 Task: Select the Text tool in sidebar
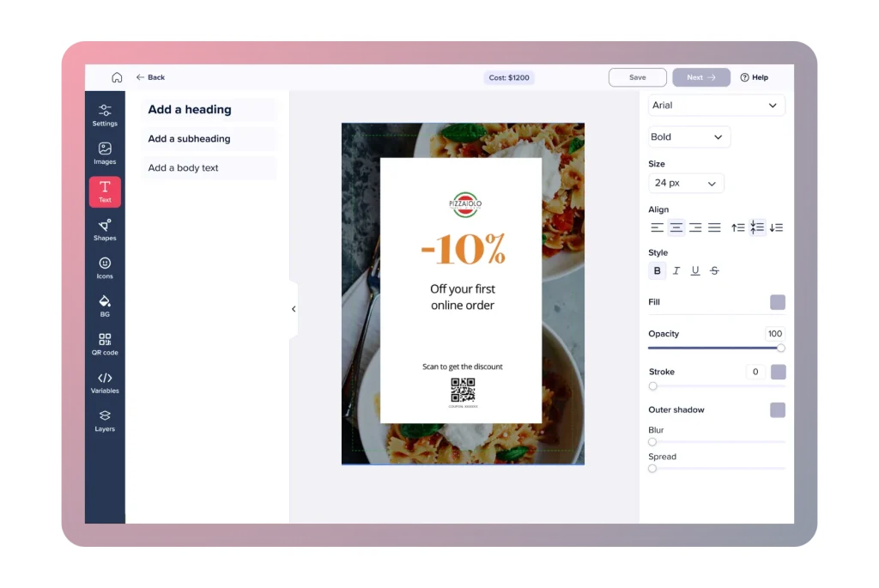tap(105, 191)
